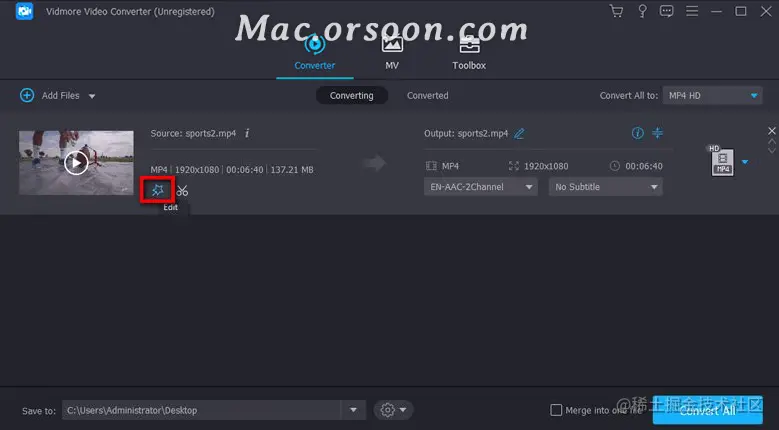Enable Merge into one file checkbox
The height and width of the screenshot is (430, 779).
(556, 410)
